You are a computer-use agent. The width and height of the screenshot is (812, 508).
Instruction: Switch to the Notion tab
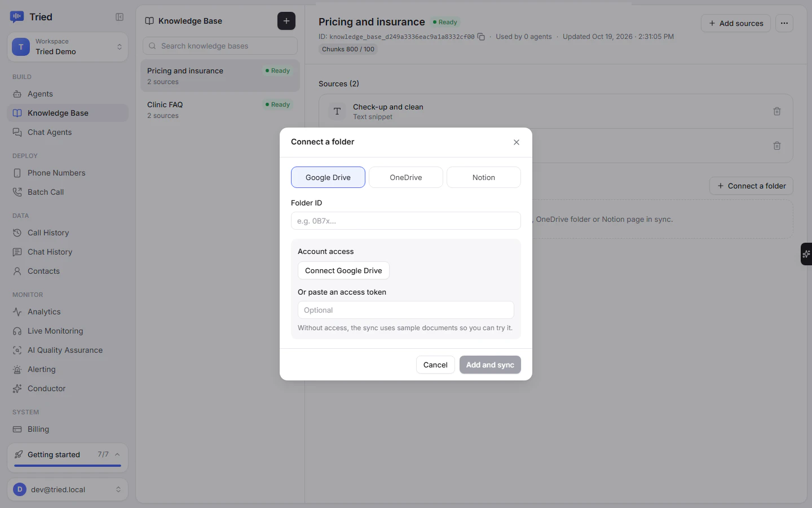click(x=484, y=177)
